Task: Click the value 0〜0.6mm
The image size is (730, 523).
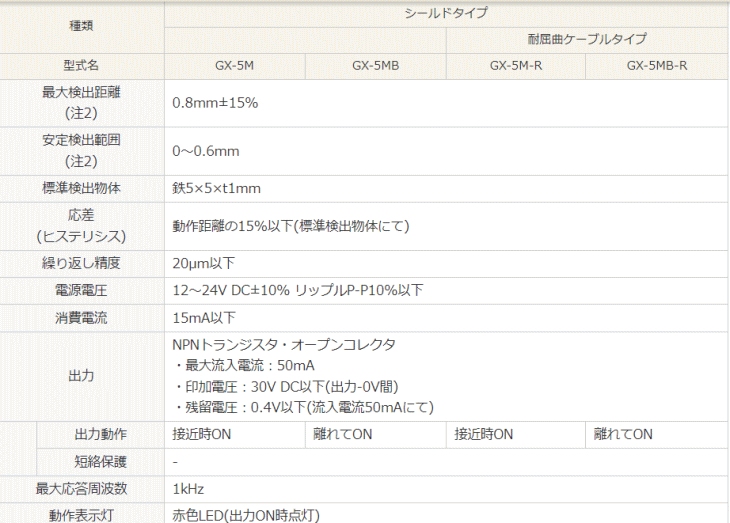Action: [x=206, y=151]
